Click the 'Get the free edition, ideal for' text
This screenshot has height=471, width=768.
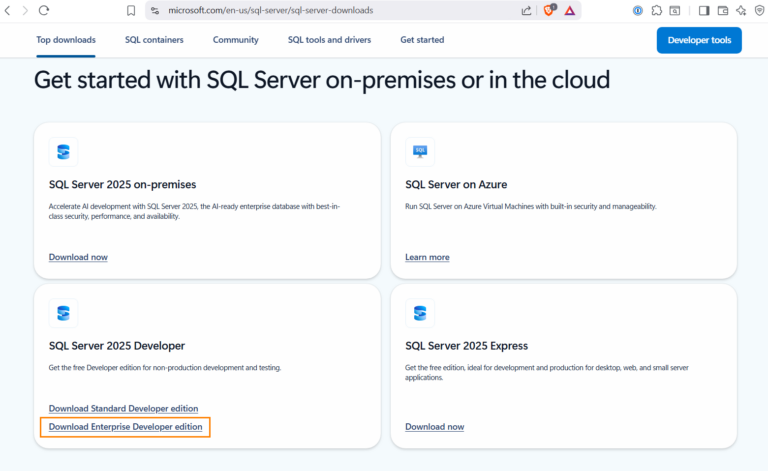tap(547, 373)
